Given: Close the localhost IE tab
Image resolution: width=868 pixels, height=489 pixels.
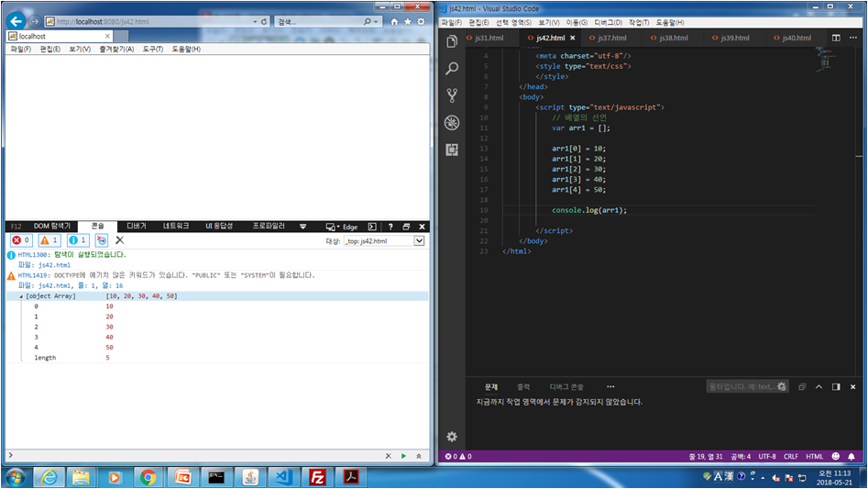Looking at the screenshot, I should pos(107,36).
